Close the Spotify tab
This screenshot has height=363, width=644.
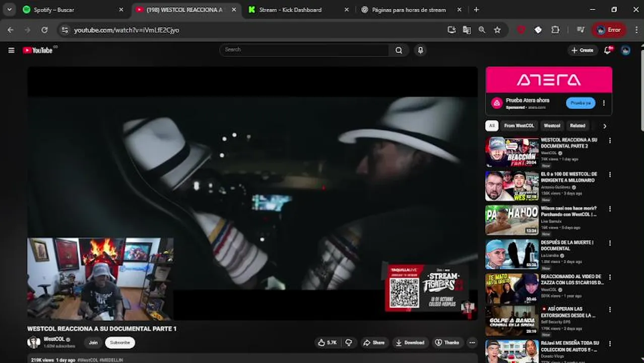coord(121,10)
